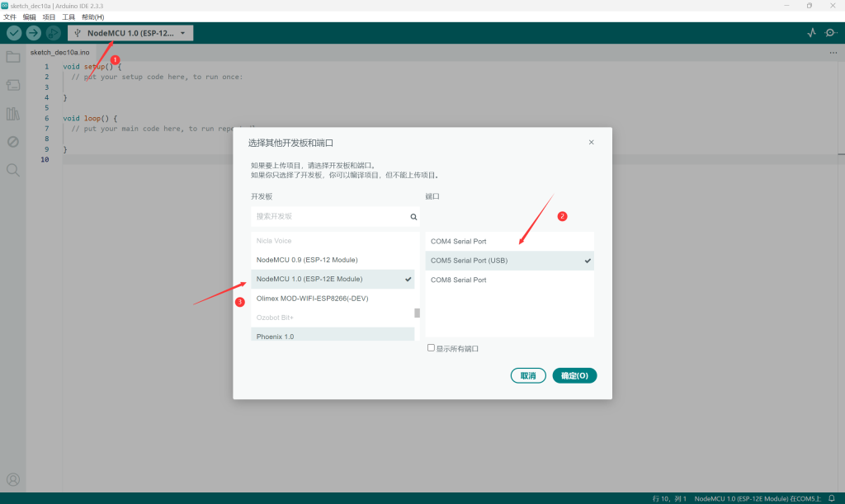The width and height of the screenshot is (845, 504).
Task: Open the Debug sidebar icon
Action: [13, 142]
